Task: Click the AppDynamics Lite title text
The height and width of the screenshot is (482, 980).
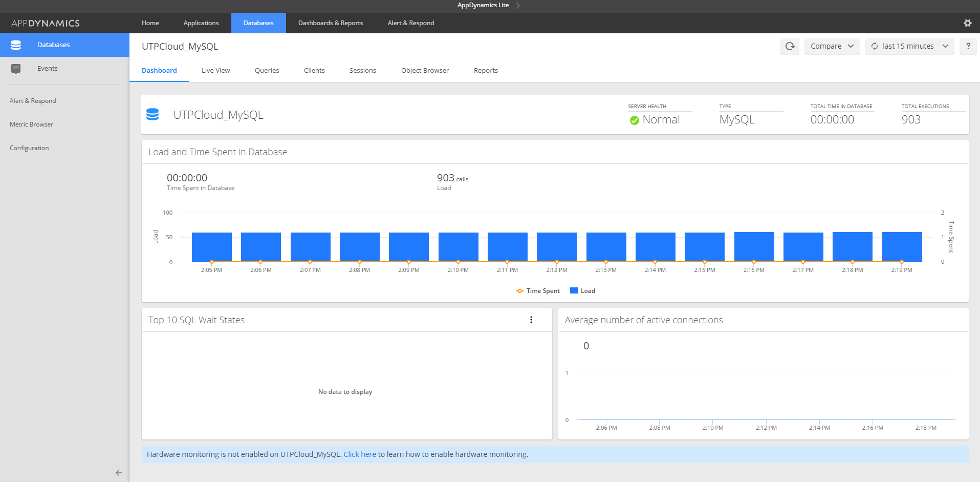Action: (483, 5)
